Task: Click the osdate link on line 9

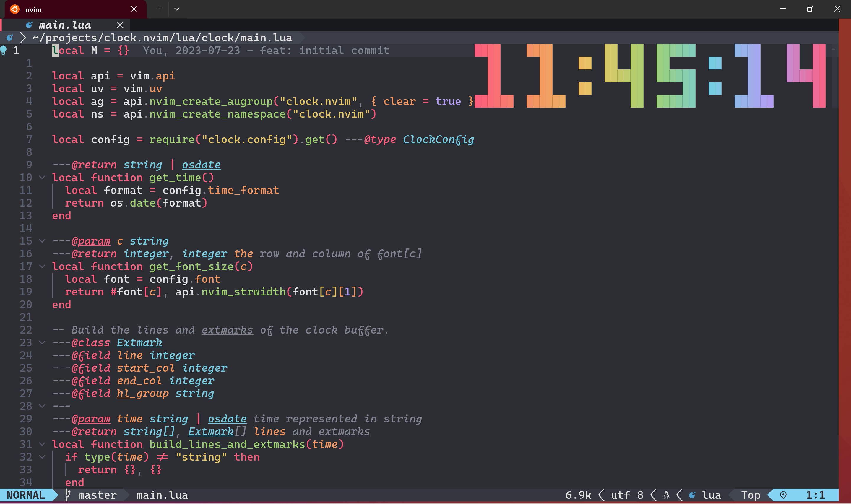Action: (202, 165)
